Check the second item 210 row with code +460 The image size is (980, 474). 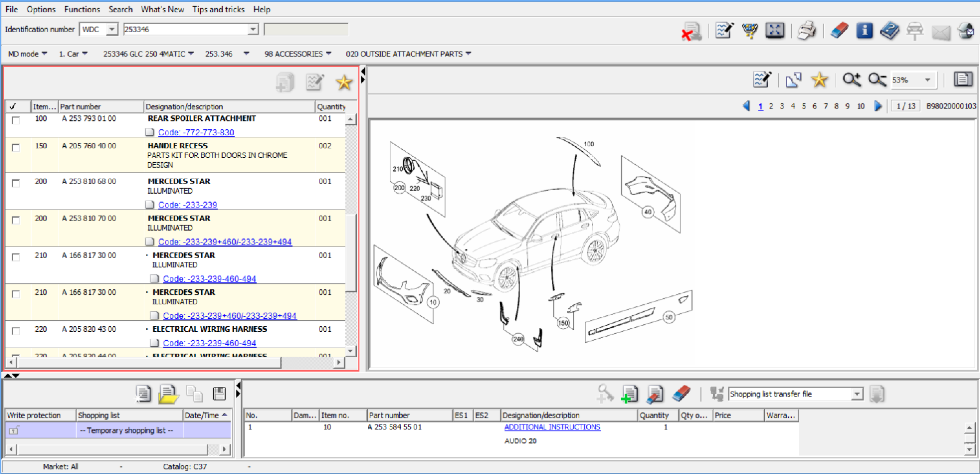coord(15,294)
